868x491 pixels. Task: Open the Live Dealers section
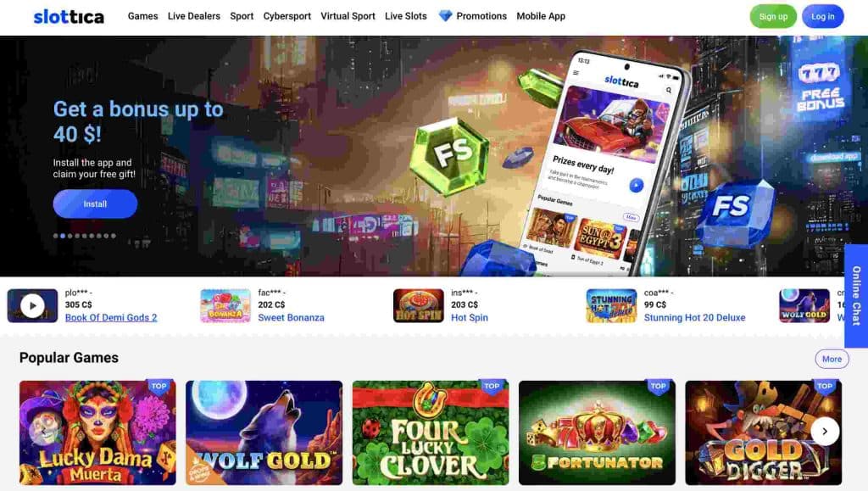[194, 16]
